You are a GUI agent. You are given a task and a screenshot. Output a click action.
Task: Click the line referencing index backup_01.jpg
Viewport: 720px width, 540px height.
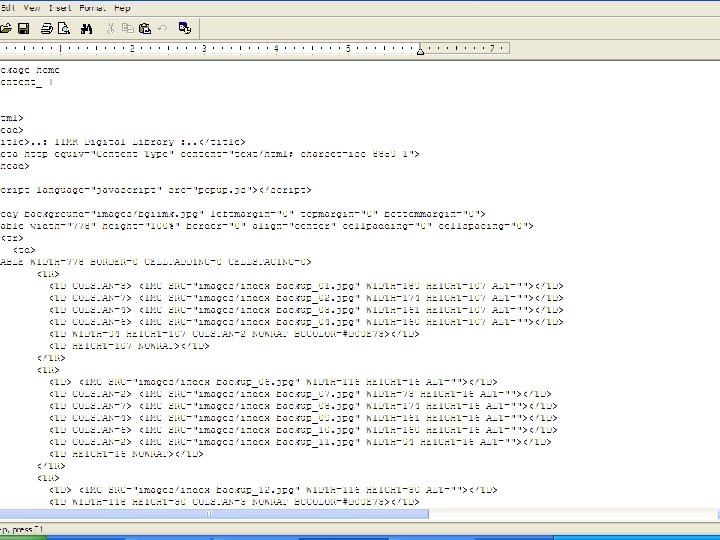[306, 286]
